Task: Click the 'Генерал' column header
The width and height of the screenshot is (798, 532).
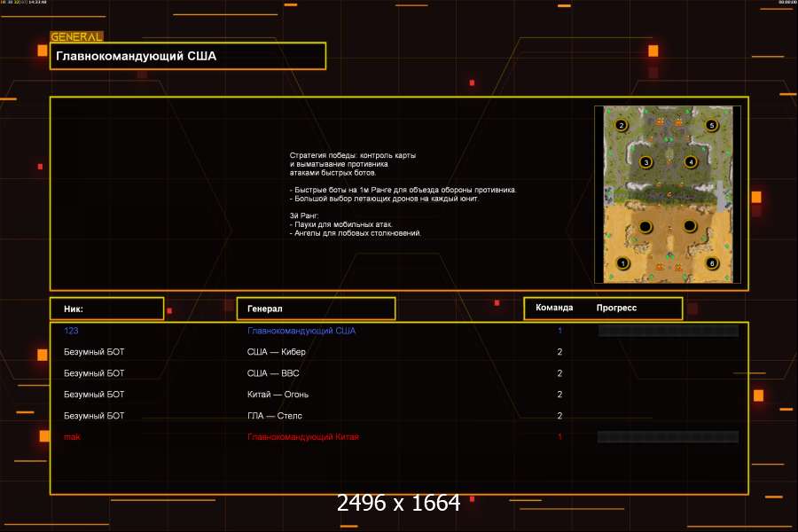Action: click(264, 309)
